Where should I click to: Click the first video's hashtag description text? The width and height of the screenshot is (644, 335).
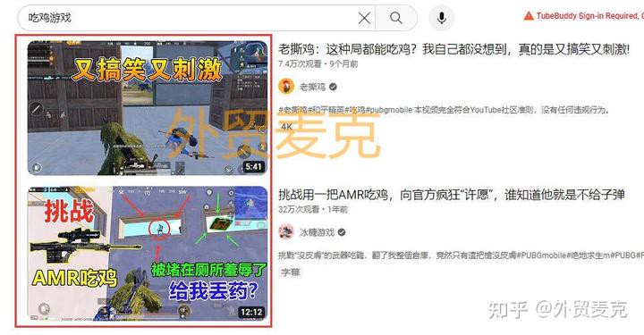pos(444,110)
